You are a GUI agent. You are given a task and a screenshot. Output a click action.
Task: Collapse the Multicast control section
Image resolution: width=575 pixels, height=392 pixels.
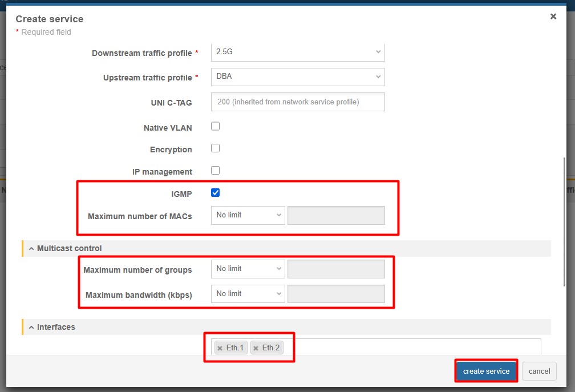pyautogui.click(x=31, y=248)
